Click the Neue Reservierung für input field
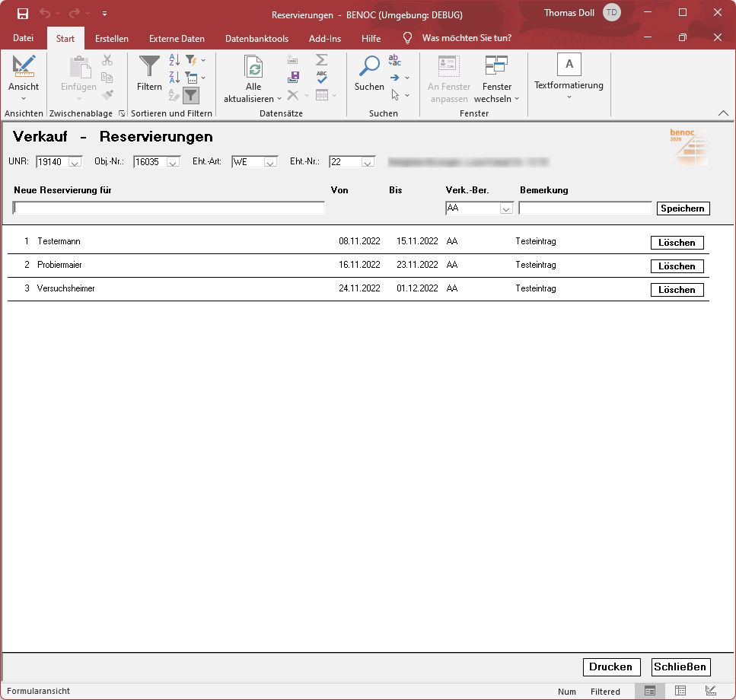 (x=167, y=206)
